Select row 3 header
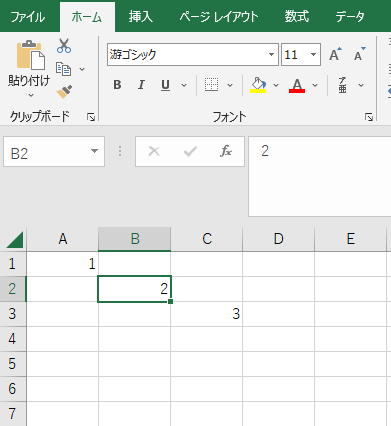Screen dimensions: 391x426 (x=13, y=314)
